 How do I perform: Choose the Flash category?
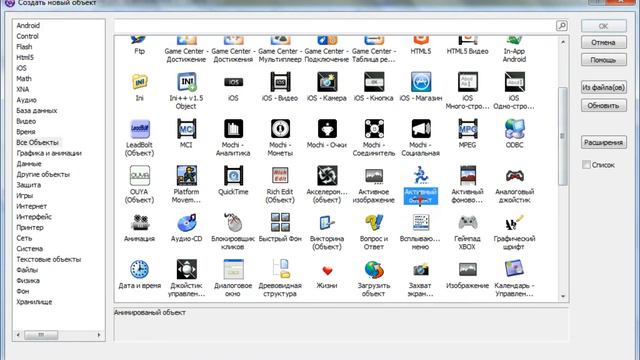pyautogui.click(x=24, y=47)
